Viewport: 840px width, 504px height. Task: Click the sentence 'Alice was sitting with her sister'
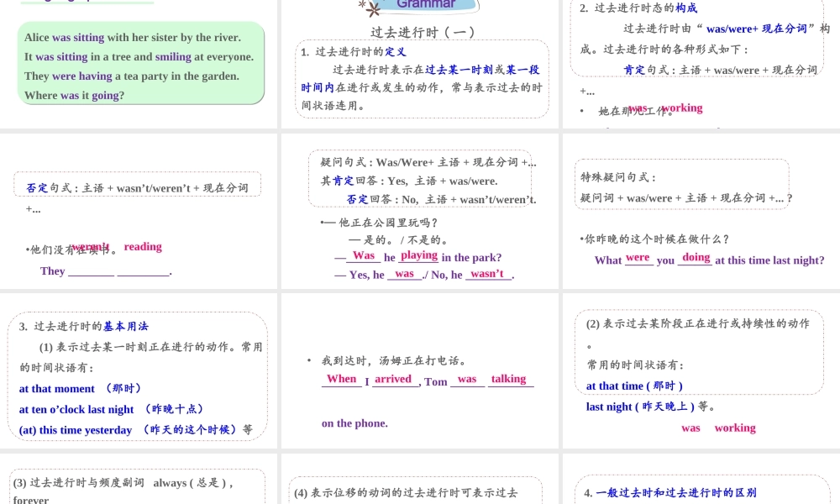coord(133,38)
